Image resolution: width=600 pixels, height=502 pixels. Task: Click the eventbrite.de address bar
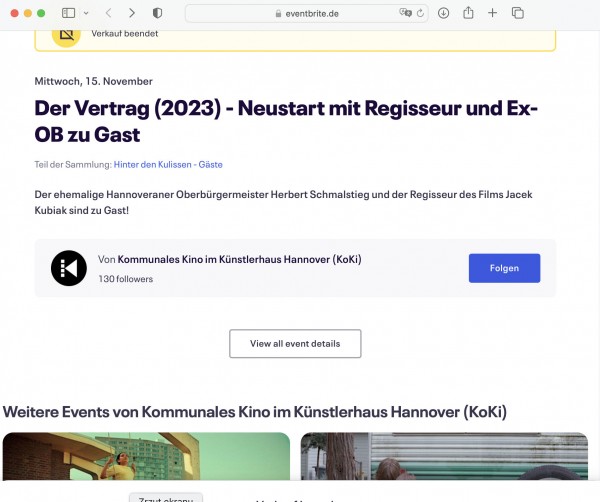(x=306, y=13)
